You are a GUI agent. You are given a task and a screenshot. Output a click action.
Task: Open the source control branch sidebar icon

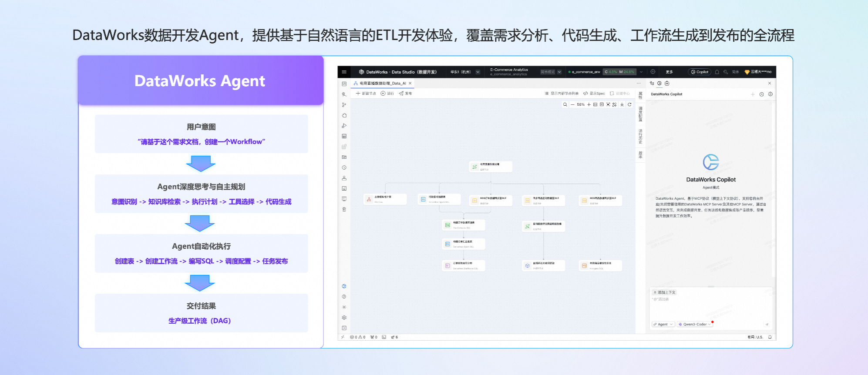(344, 105)
